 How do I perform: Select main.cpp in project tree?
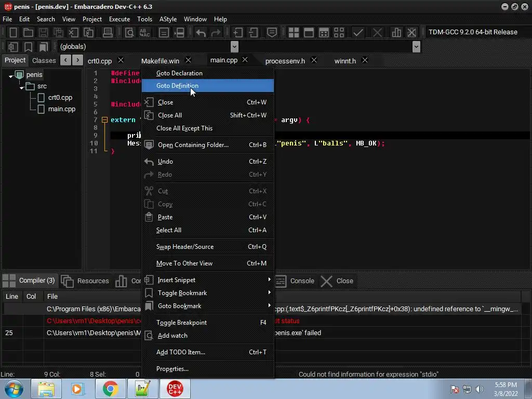click(x=62, y=109)
